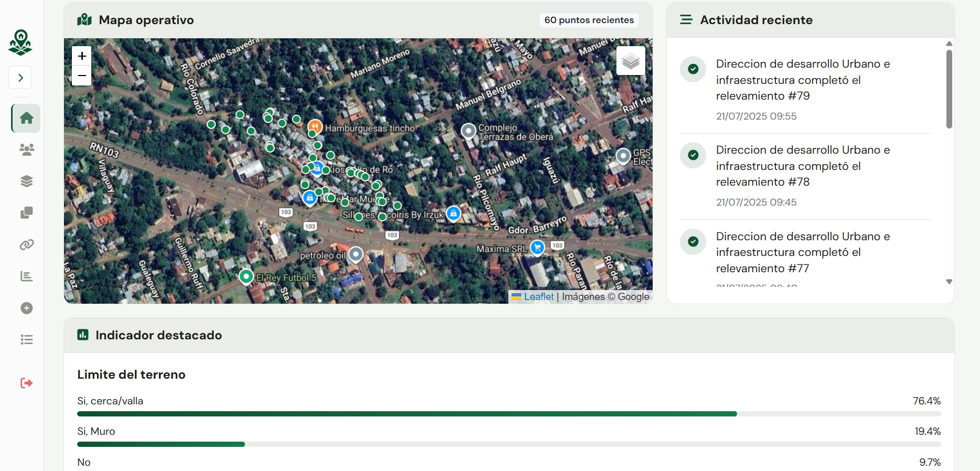The width and height of the screenshot is (980, 471).
Task: Click the El Rey Futbol 5 map marker
Action: [246, 276]
